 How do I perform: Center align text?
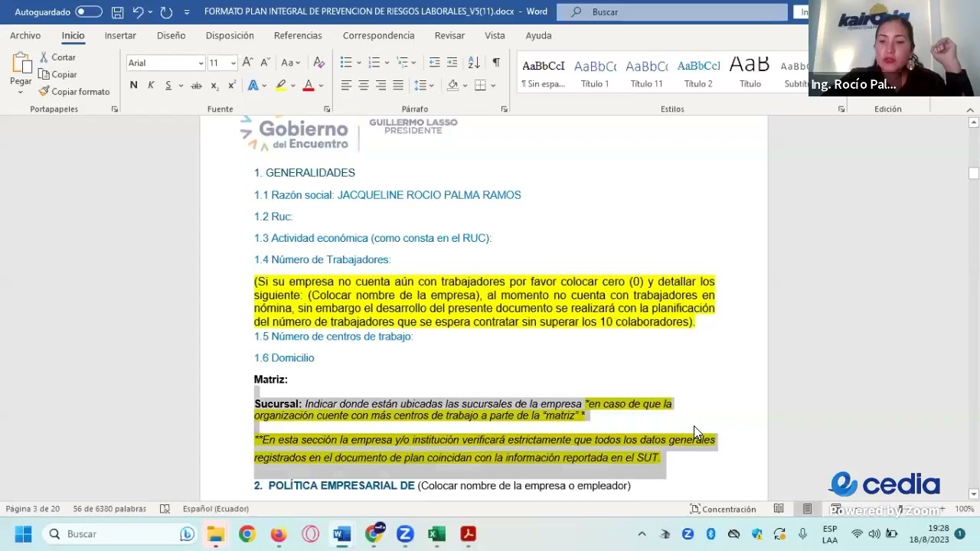[x=364, y=85]
